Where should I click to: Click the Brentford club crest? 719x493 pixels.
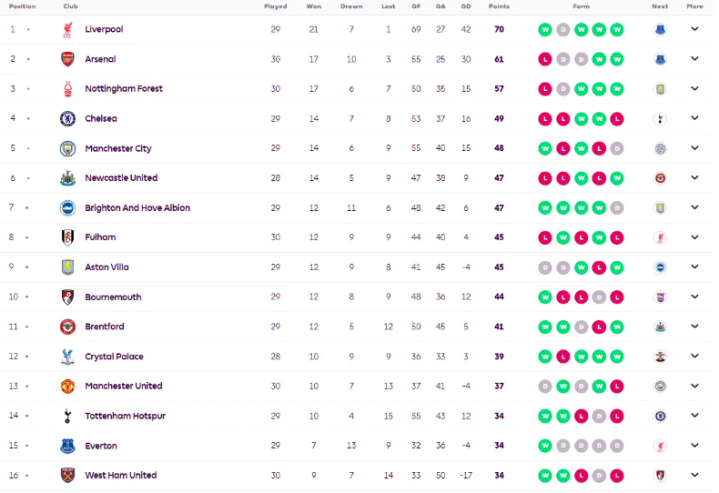pos(68,327)
